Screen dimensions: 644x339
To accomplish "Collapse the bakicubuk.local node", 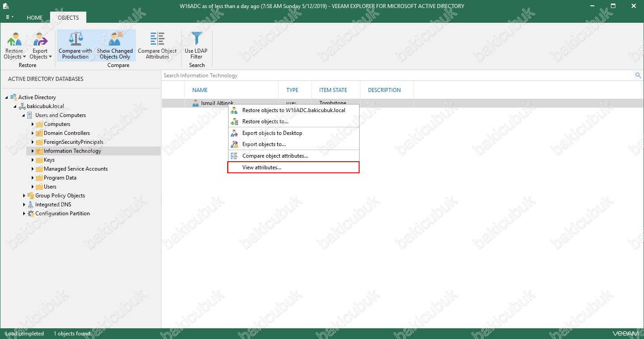I will click(x=15, y=106).
